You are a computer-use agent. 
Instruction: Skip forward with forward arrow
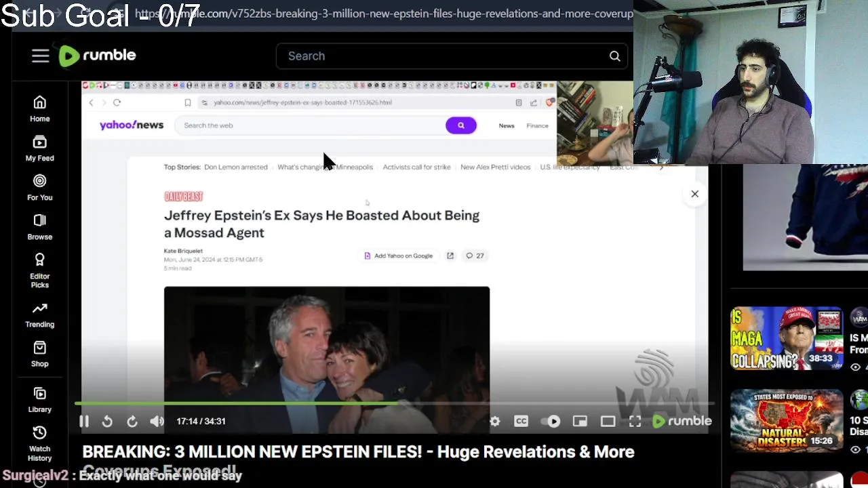132,421
